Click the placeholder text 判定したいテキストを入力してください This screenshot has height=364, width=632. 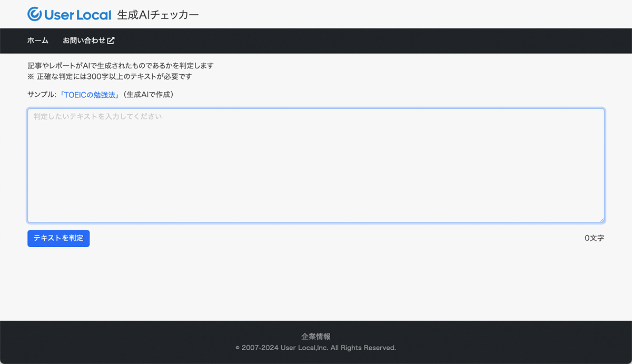point(97,116)
